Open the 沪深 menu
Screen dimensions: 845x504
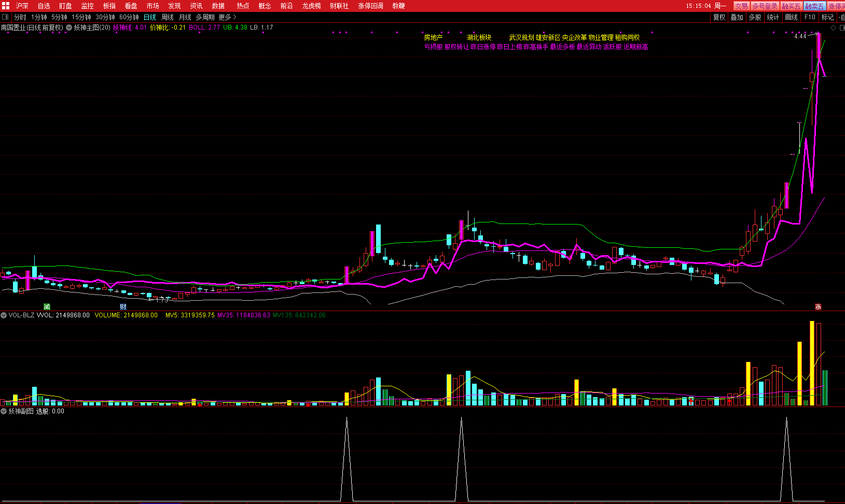[x=22, y=6]
